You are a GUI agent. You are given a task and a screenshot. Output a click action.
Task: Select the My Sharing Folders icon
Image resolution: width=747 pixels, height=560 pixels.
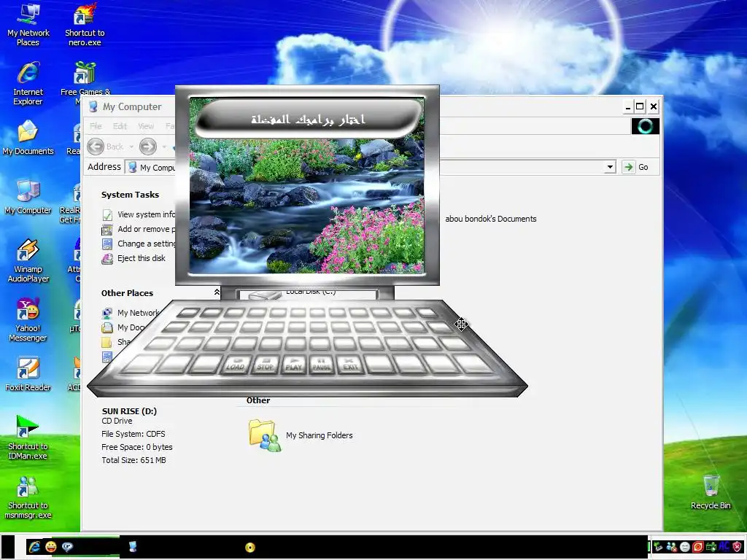[264, 435]
